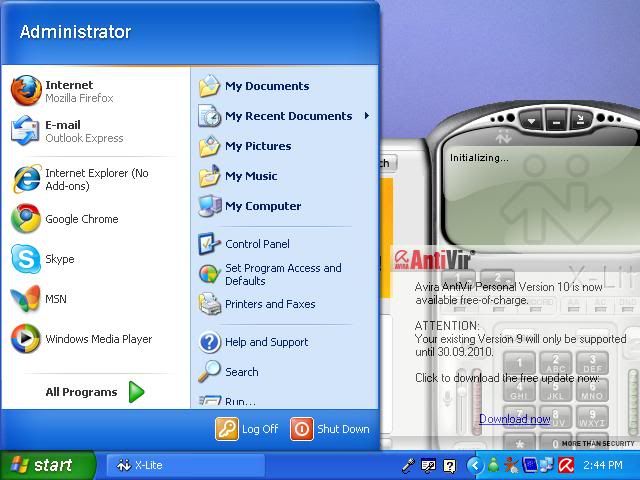
Task: Click keypad 4 GHI on X-Lite
Action: [519, 390]
